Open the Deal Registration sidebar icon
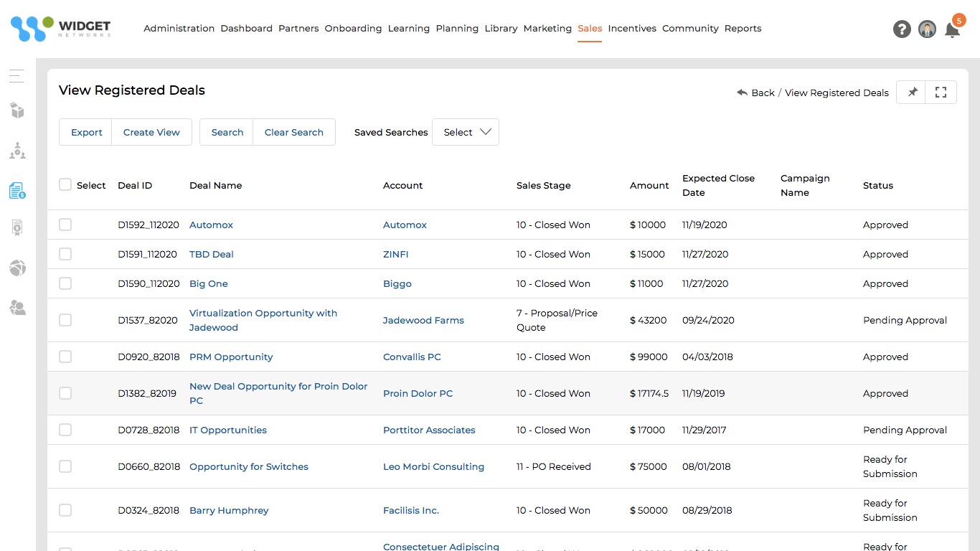 (16, 190)
